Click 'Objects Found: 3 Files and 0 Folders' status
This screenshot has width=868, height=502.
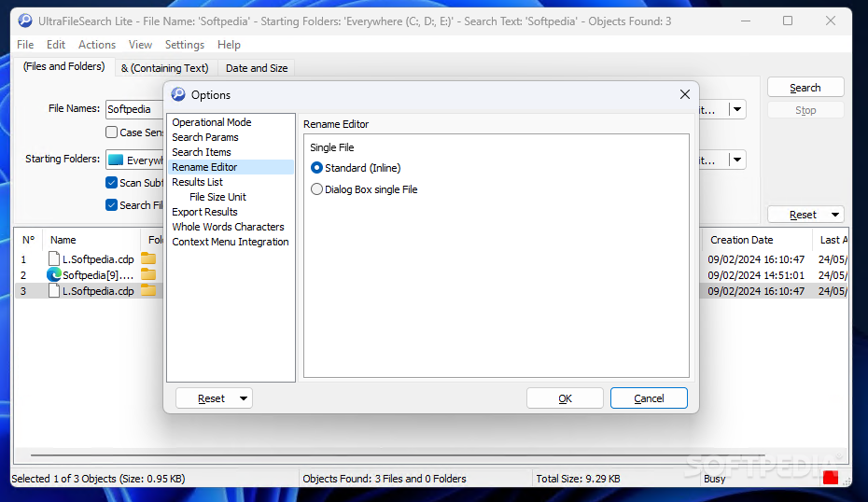click(x=385, y=479)
